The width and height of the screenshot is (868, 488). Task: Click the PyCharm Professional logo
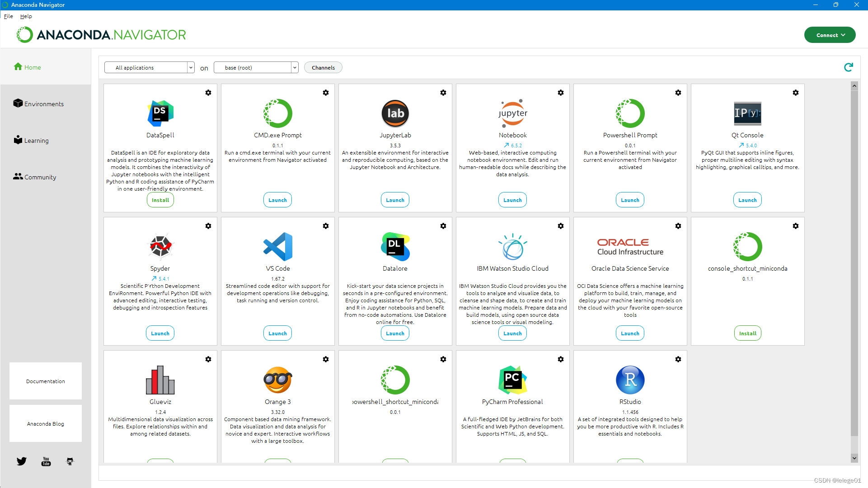(x=513, y=380)
